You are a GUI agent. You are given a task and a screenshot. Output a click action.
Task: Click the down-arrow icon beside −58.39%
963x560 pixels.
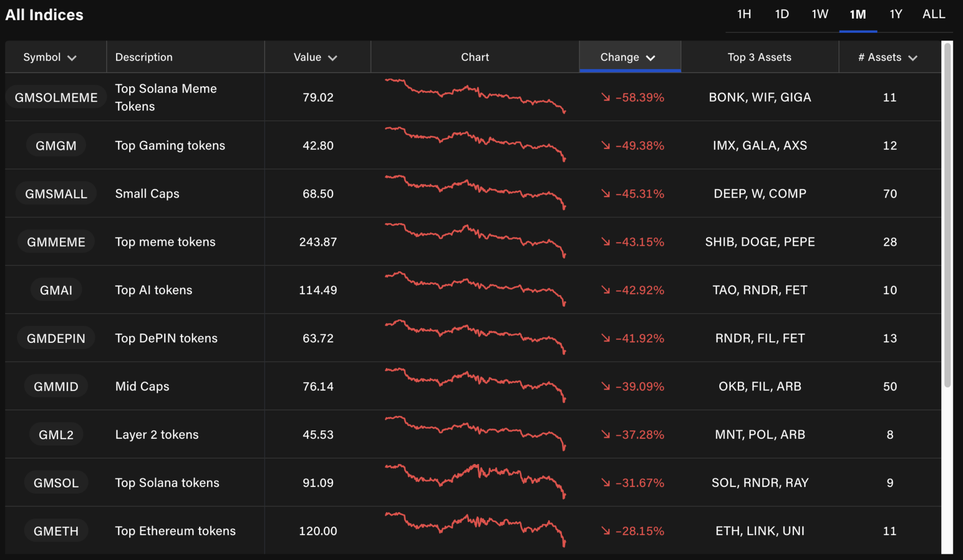pos(605,97)
